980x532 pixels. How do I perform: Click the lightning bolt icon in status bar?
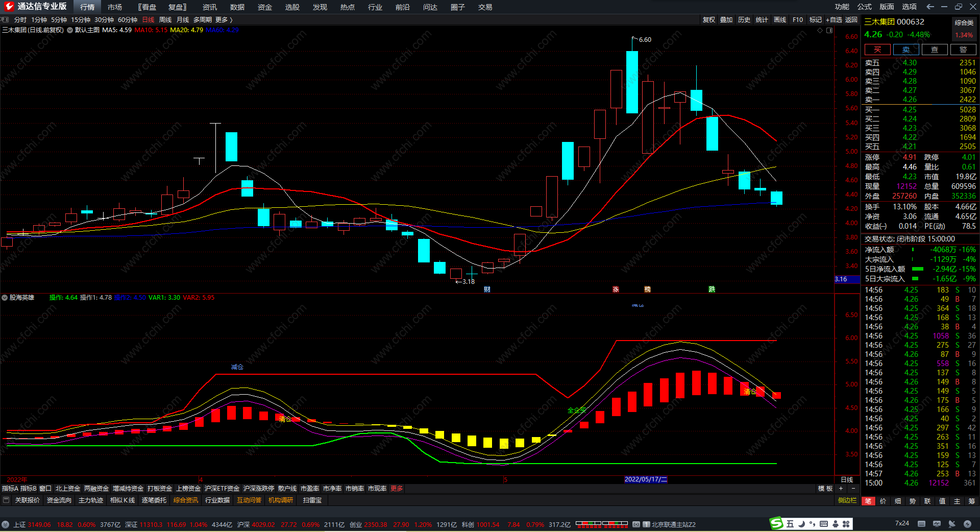(967, 524)
